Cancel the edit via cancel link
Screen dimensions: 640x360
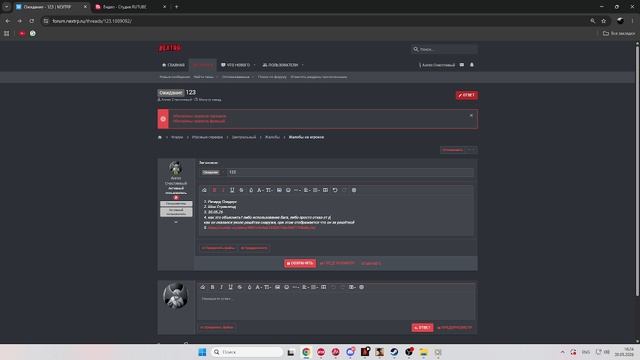pyautogui.click(x=371, y=263)
